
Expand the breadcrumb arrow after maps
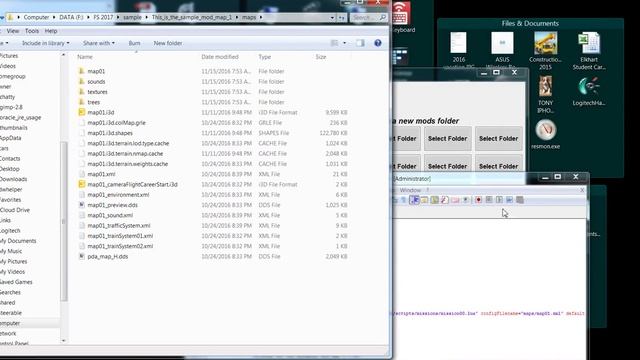click(x=261, y=17)
